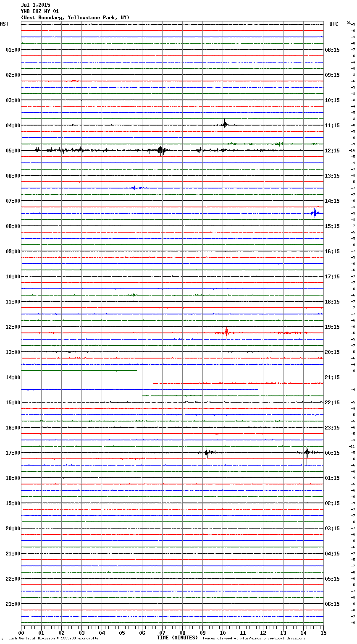Select the 02:00 MST time label
357x644 pixels.
(13, 75)
